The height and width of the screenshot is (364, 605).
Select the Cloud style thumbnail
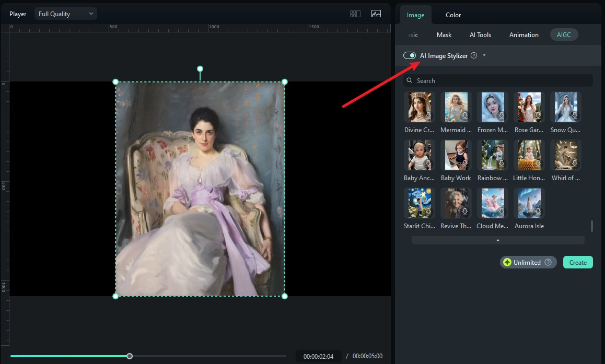492,203
